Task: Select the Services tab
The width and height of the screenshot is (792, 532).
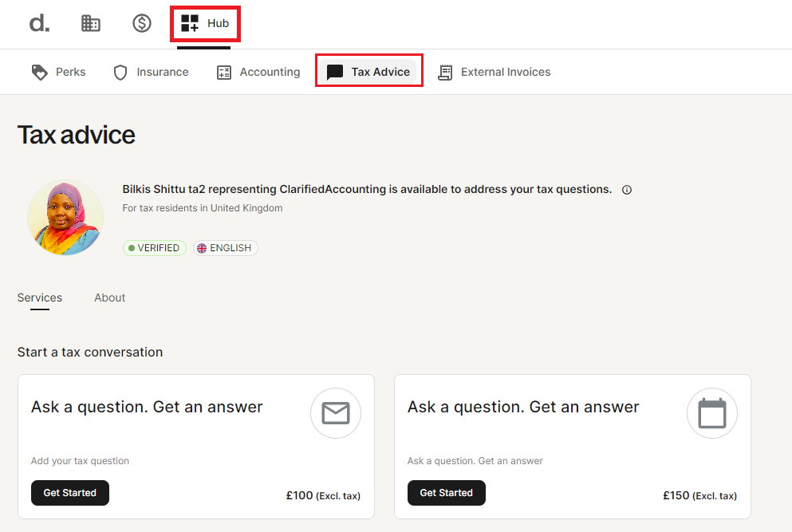Action: pos(40,298)
